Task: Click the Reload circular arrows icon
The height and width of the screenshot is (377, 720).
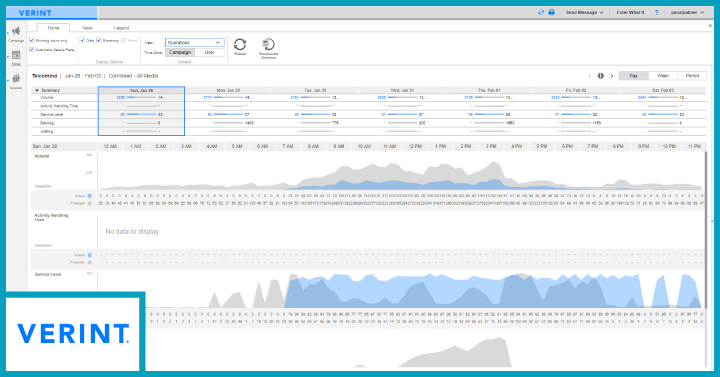Action: point(240,45)
